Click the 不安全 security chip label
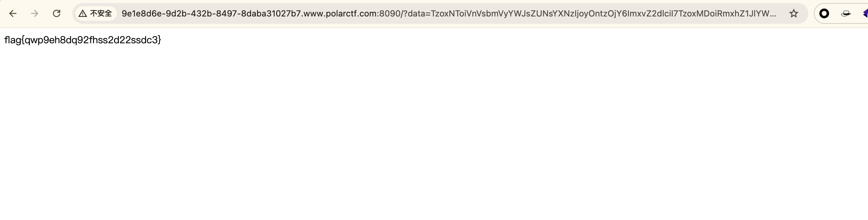The height and width of the screenshot is (220, 868). (x=101, y=13)
